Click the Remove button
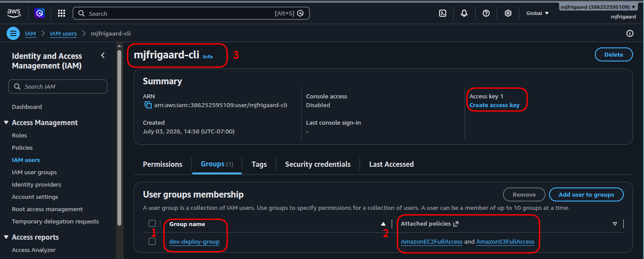 point(524,194)
